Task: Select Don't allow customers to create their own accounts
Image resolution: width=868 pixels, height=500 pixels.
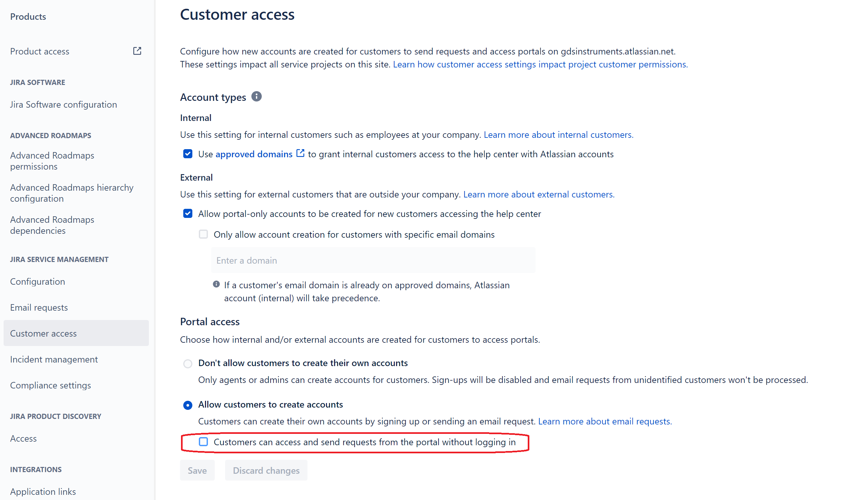Action: [187, 363]
